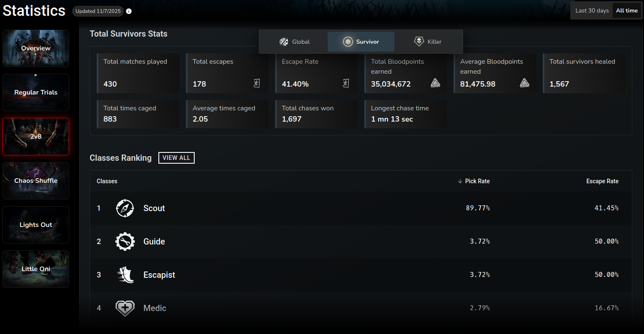Click the Classes column header
The image size is (644, 334).
pos(107,181)
